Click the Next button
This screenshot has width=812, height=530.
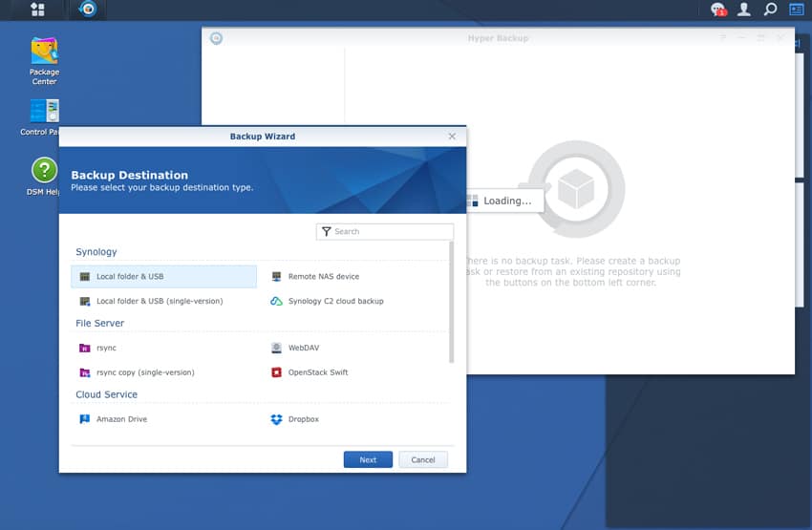(368, 459)
